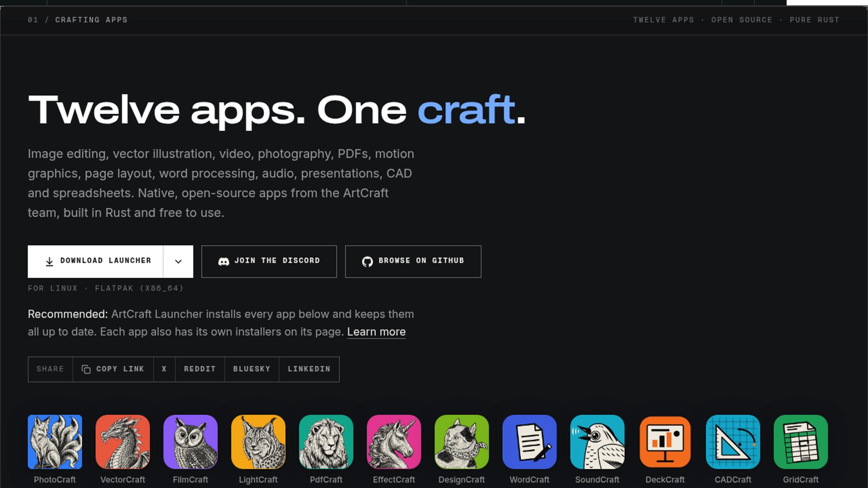Image resolution: width=868 pixels, height=488 pixels.
Task: Click the 'For Linux · Flatpak (x86_64)' text
Action: pos(106,288)
